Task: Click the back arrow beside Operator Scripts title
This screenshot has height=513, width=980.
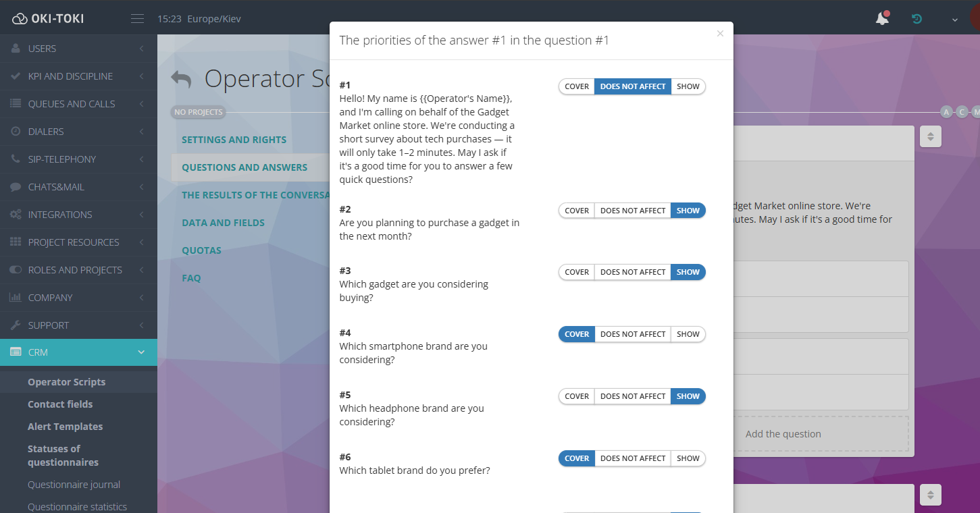Action: pyautogui.click(x=181, y=79)
